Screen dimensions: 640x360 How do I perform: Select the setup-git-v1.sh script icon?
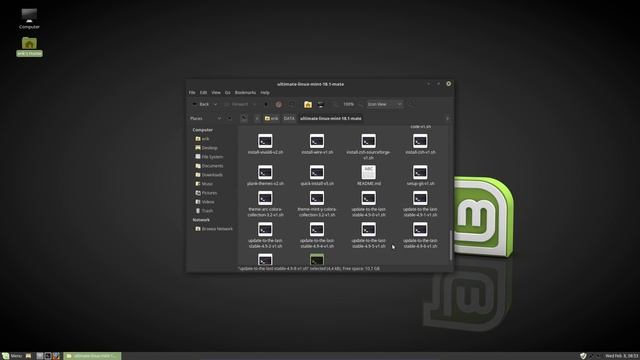420,172
